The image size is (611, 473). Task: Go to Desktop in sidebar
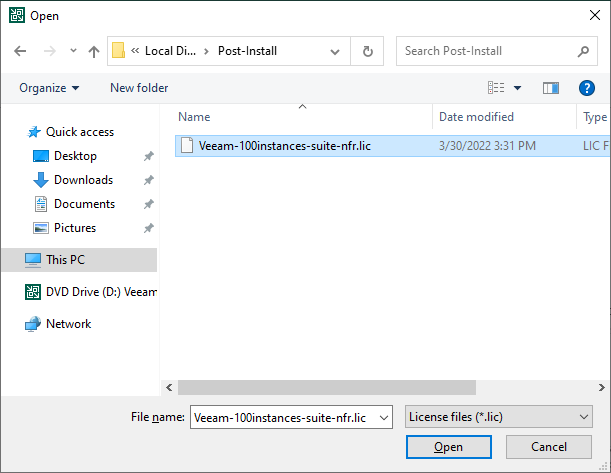[75, 156]
